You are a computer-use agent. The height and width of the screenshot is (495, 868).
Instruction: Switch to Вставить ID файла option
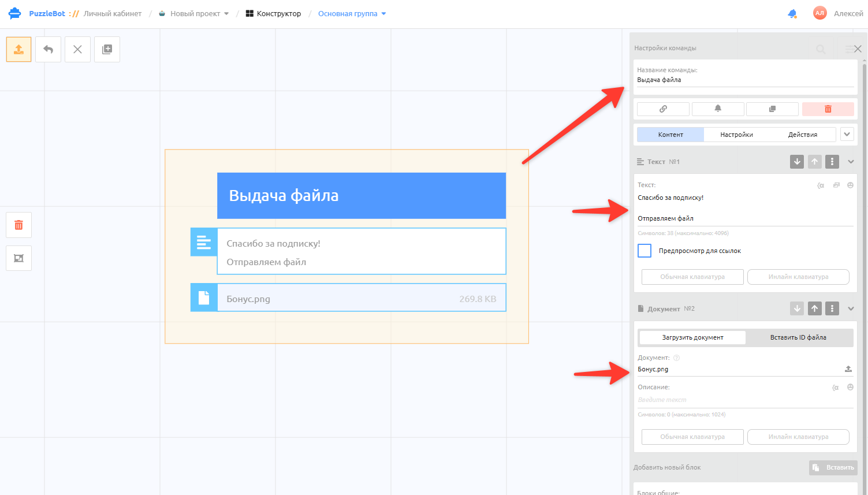798,337
